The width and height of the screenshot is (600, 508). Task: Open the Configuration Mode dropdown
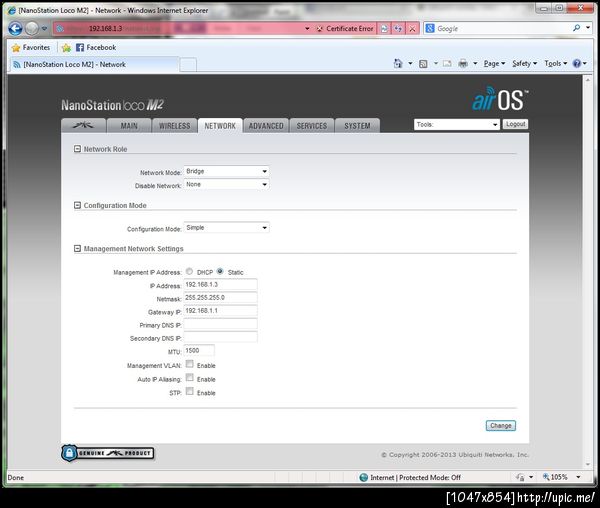click(x=226, y=228)
